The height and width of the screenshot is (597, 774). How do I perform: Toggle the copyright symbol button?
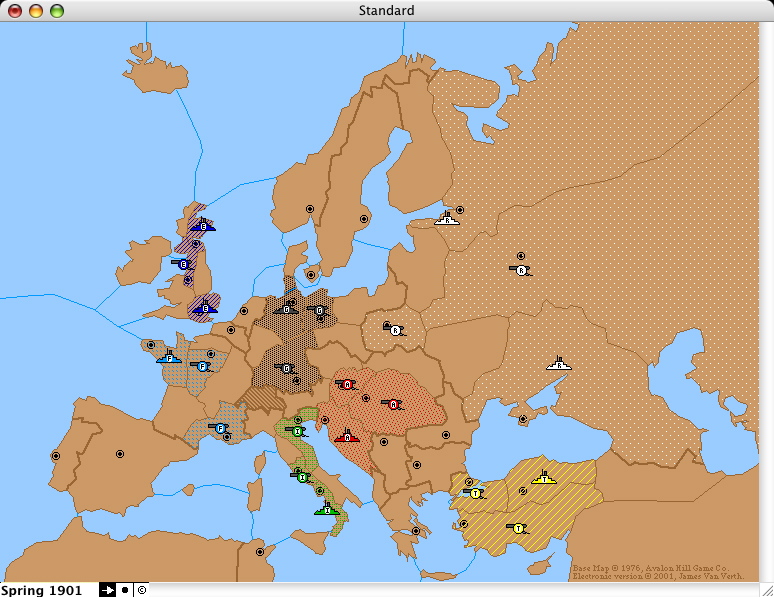coord(142,590)
